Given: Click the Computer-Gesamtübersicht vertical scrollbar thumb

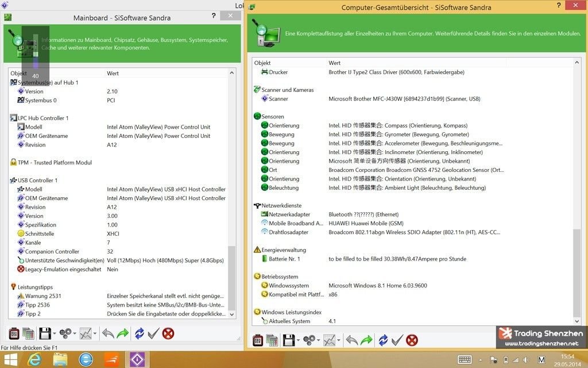Looking at the screenshot, I should pyautogui.click(x=577, y=273).
